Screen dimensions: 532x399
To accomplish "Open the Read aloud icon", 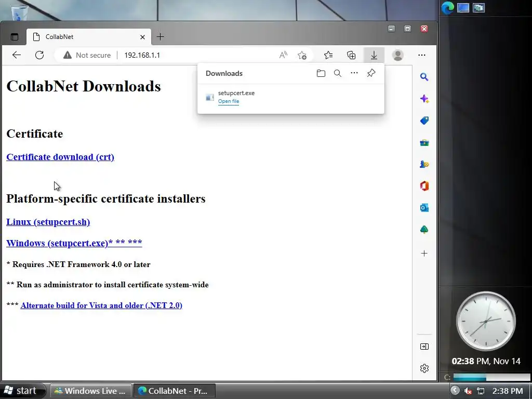I will pyautogui.click(x=283, y=55).
